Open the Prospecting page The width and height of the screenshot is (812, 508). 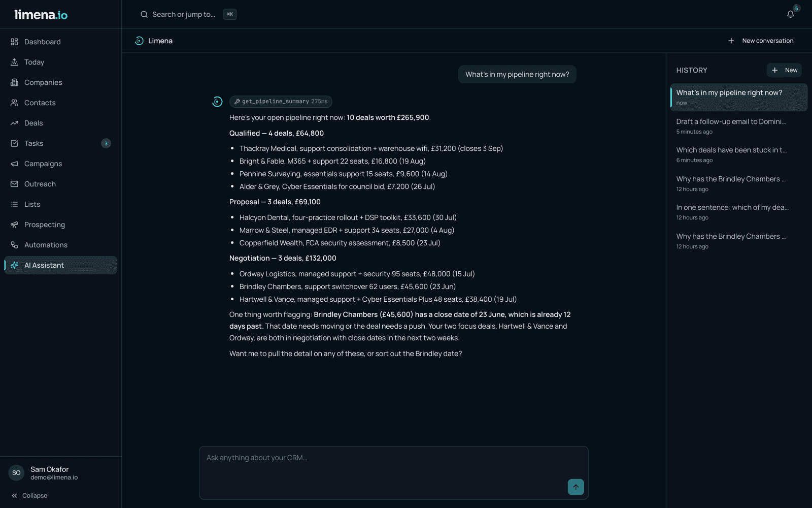point(60,225)
